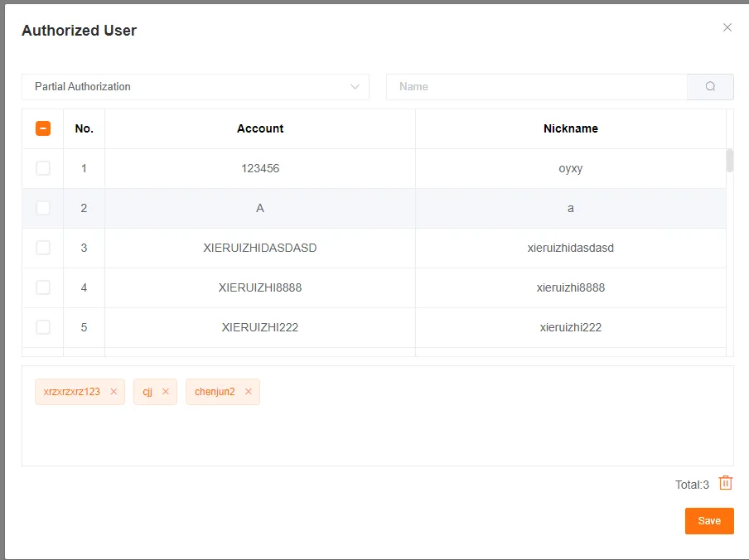Screen dimensions: 749x560
Task: Click the Nickname column header
Action: pyautogui.click(x=570, y=128)
